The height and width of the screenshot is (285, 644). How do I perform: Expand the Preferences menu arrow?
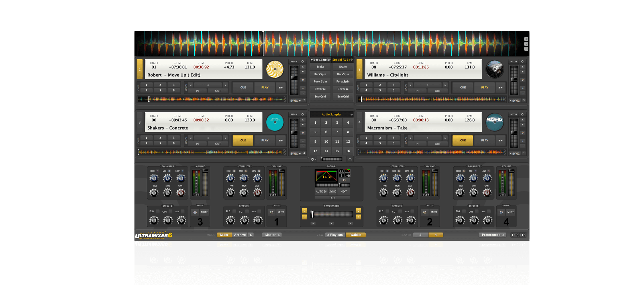pyautogui.click(x=504, y=235)
